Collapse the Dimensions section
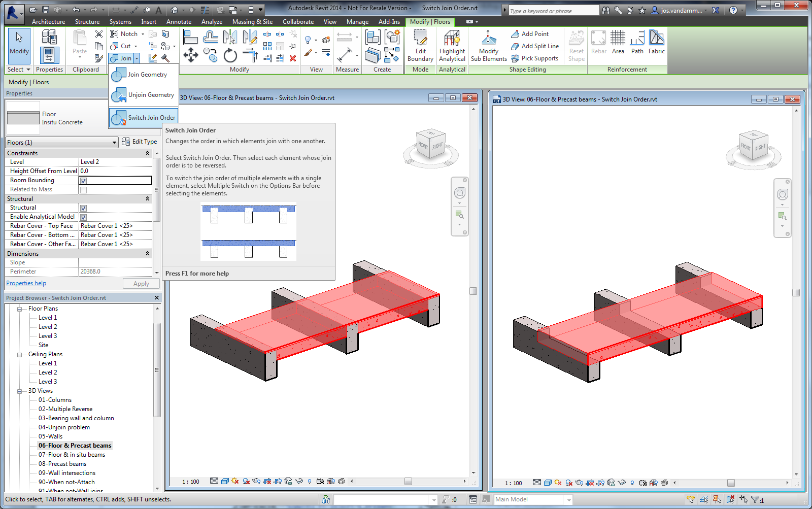Screen dimensions: 812x509 point(148,254)
